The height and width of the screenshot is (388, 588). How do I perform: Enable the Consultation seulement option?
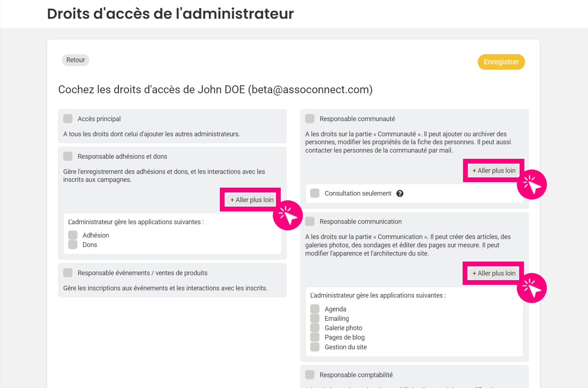point(315,194)
